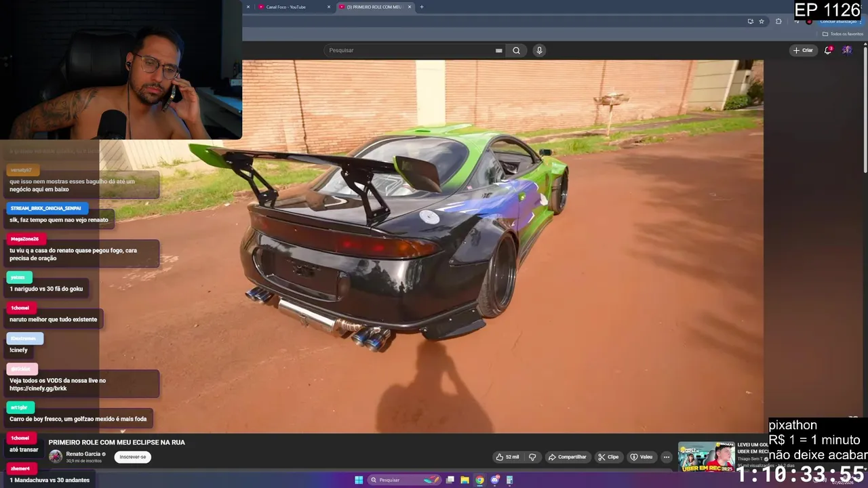Bookmark this page with the star icon
This screenshot has width=868, height=488.
(762, 21)
